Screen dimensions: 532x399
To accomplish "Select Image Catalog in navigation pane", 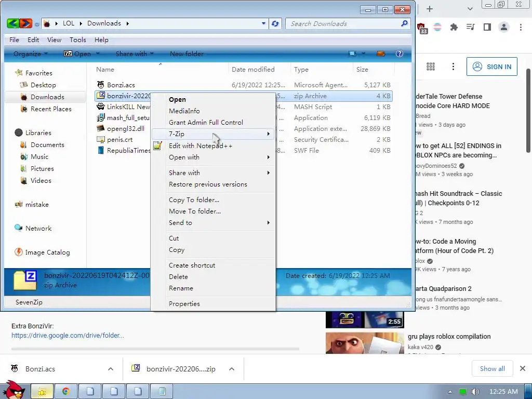I will pyautogui.click(x=42, y=252).
